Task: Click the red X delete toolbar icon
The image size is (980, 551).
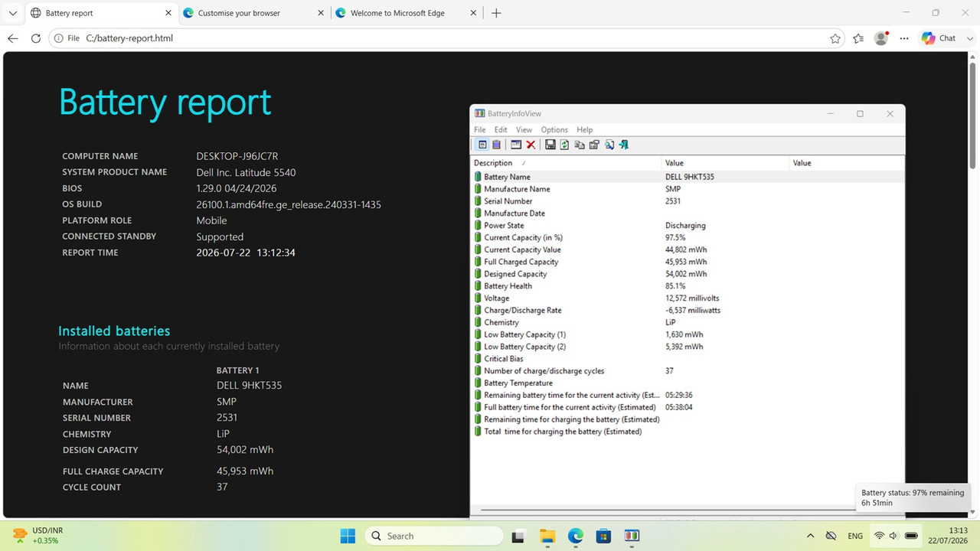Action: [531, 145]
